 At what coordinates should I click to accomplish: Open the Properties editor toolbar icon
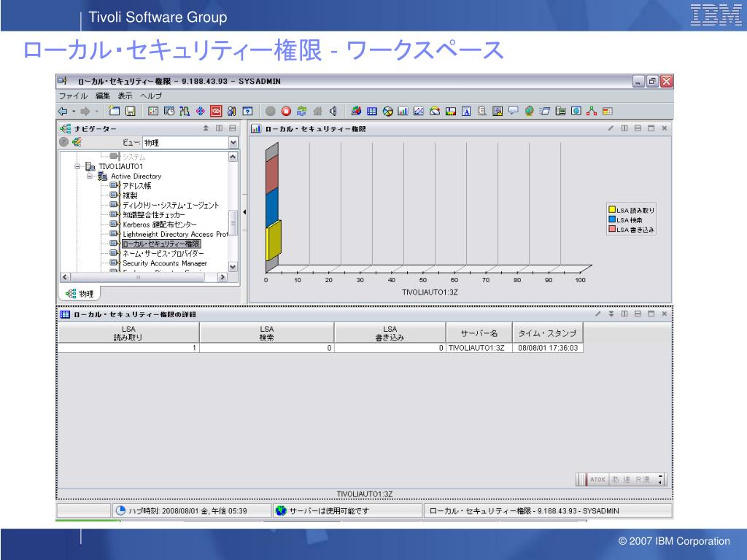153,111
